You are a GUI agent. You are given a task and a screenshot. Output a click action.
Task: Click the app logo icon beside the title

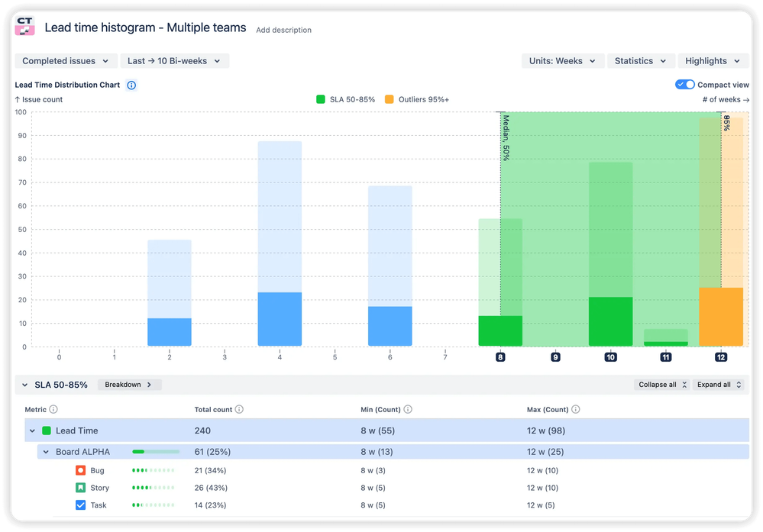click(25, 26)
